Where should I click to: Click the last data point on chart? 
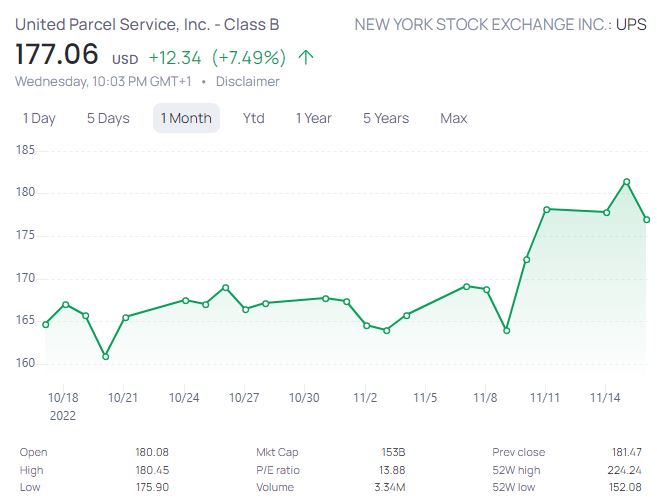(647, 220)
